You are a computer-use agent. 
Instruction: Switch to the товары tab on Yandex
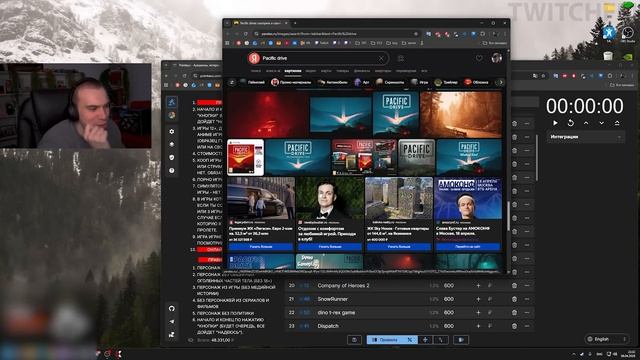tap(343, 71)
